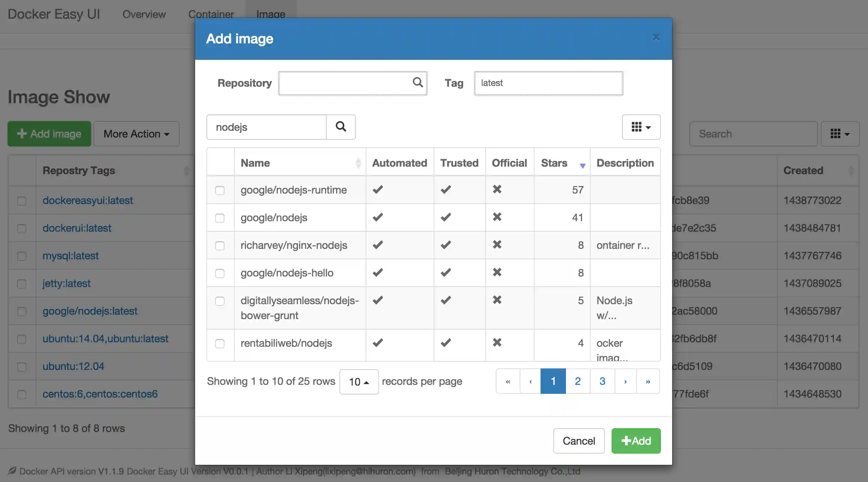
Task: Go to previous page with single chevron
Action: click(x=530, y=381)
